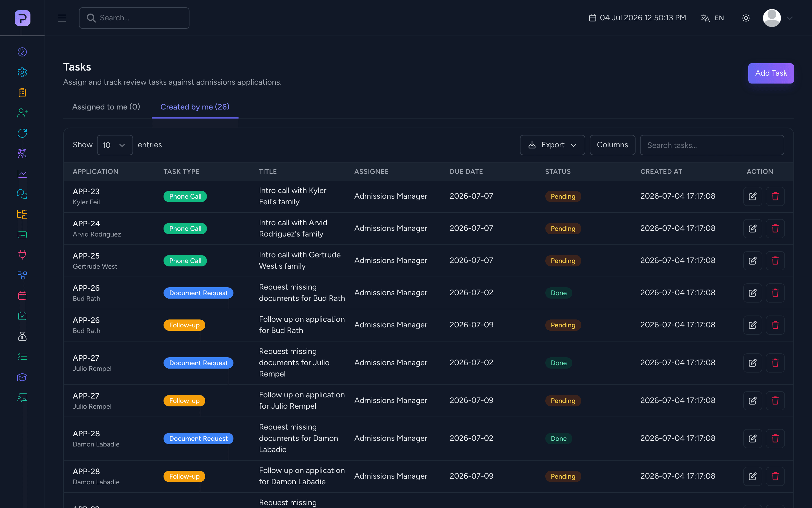Delete the Damon Labadie follow-up task
Viewport: 812px width, 508px height.
pos(775,476)
